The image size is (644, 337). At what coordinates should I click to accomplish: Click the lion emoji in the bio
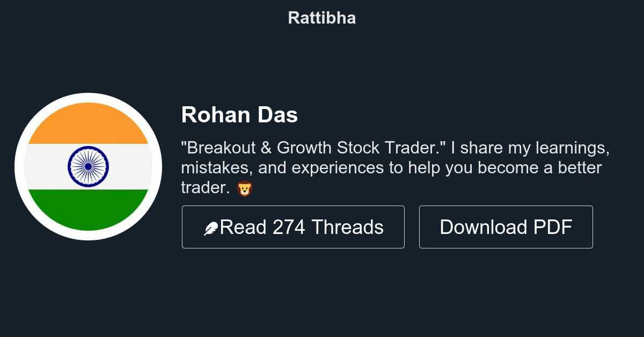[244, 189]
